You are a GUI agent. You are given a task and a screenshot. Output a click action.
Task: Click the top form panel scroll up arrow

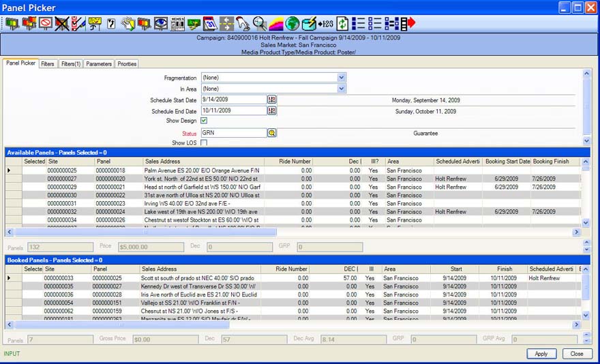[586, 74]
